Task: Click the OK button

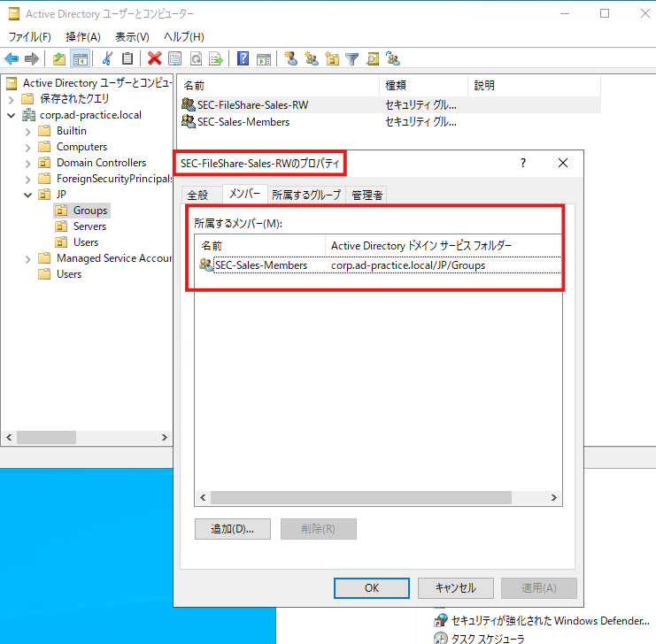Action: [x=372, y=588]
